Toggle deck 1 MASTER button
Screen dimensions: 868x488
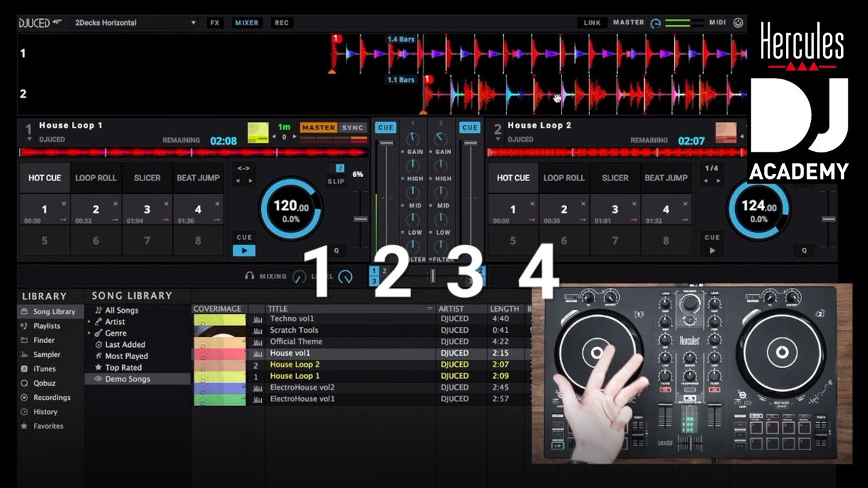click(x=319, y=127)
